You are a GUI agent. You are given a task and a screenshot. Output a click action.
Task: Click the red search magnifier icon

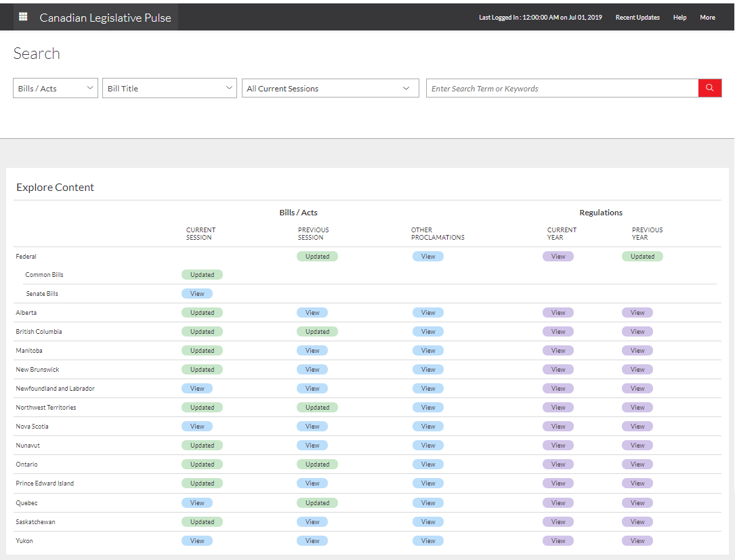709,88
